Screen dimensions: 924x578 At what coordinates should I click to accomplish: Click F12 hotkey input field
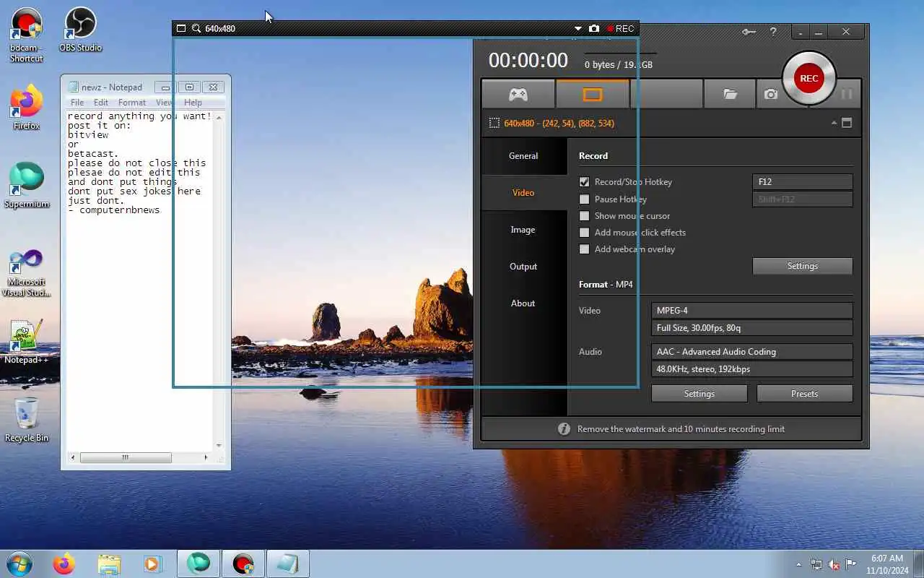pyautogui.click(x=803, y=182)
